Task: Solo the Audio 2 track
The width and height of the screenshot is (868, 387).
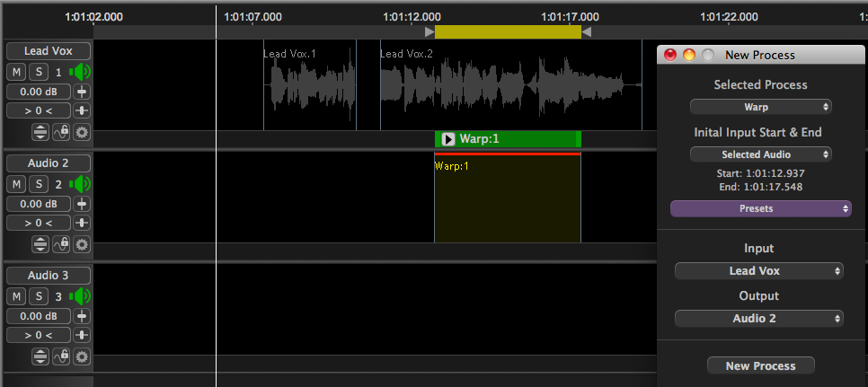Action: pyautogui.click(x=39, y=184)
